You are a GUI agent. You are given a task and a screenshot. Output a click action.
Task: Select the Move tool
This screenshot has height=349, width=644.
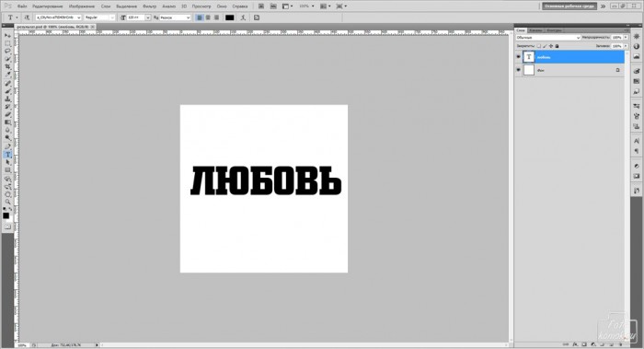(x=7, y=35)
